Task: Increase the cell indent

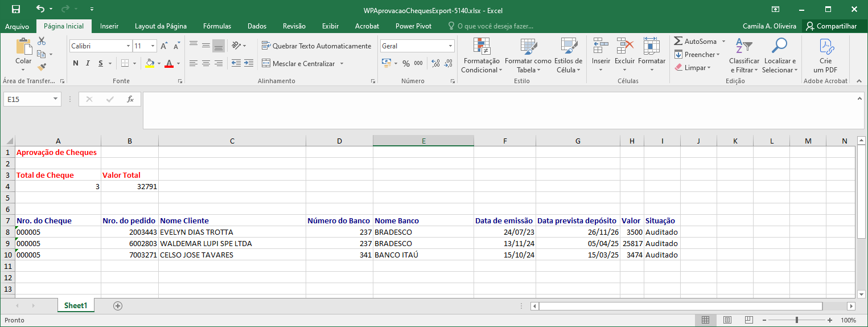Action: pyautogui.click(x=249, y=63)
